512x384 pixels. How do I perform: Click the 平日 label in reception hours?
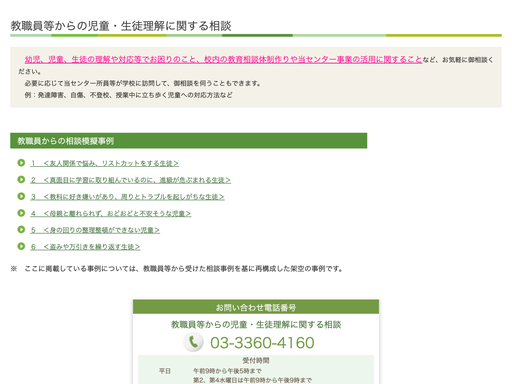coord(165,371)
